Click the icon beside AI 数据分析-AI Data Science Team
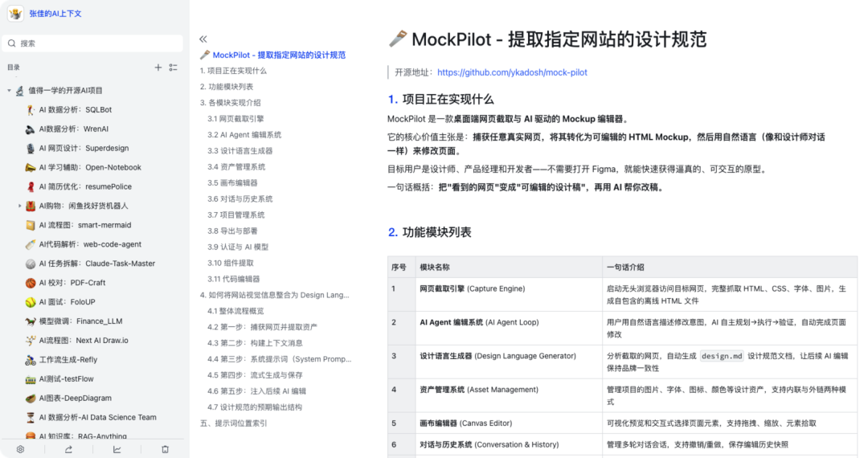Image resolution: width=868 pixels, height=458 pixels. 31,417
